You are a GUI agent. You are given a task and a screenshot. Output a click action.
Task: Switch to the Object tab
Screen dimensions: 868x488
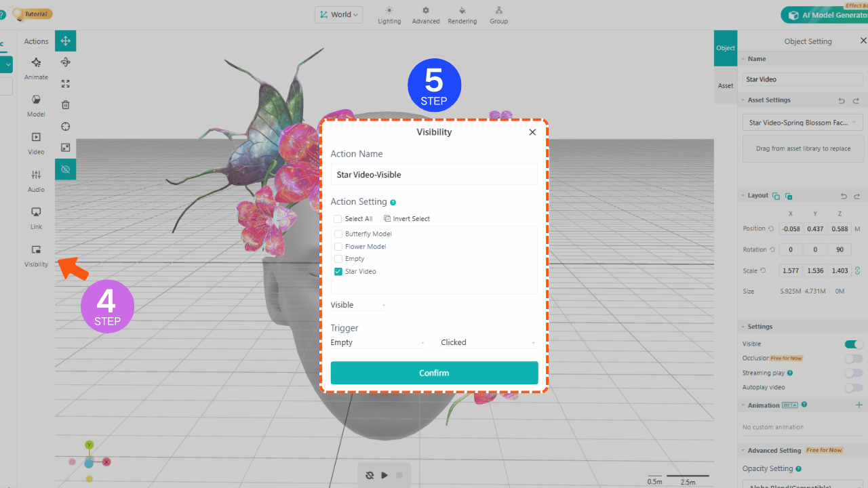point(725,47)
